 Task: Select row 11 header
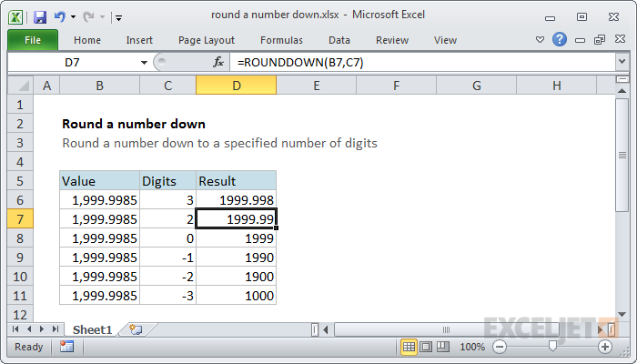(x=20, y=296)
